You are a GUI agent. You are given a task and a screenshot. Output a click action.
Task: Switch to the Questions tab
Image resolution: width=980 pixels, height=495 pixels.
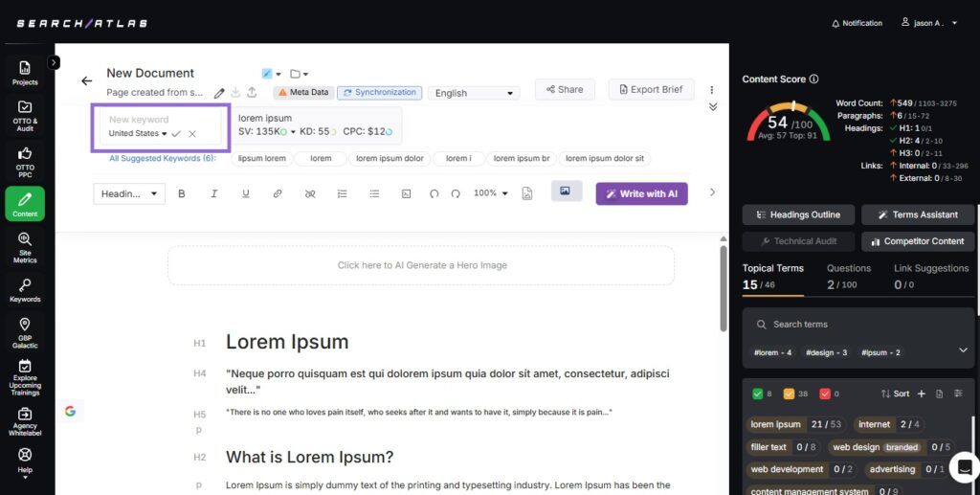coord(849,277)
